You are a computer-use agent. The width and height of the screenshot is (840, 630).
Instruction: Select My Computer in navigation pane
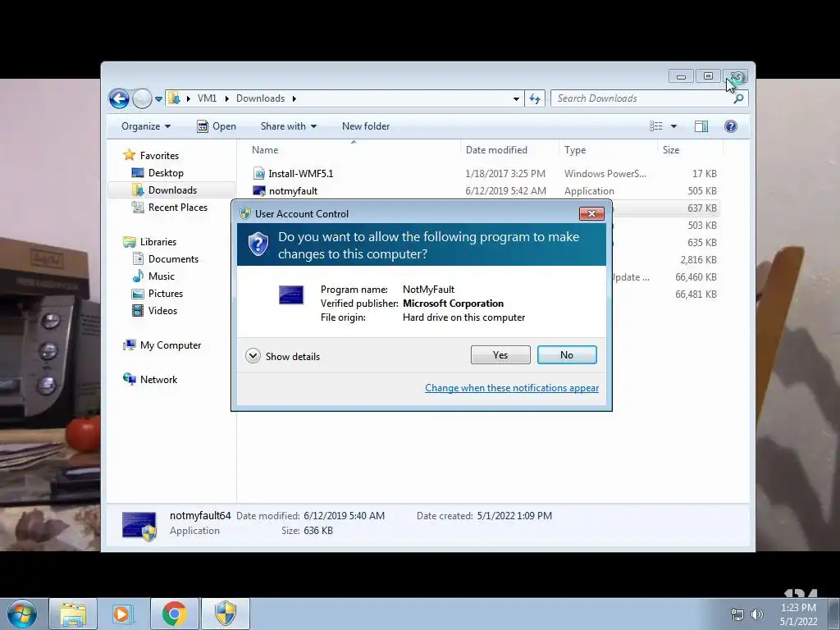(x=171, y=345)
